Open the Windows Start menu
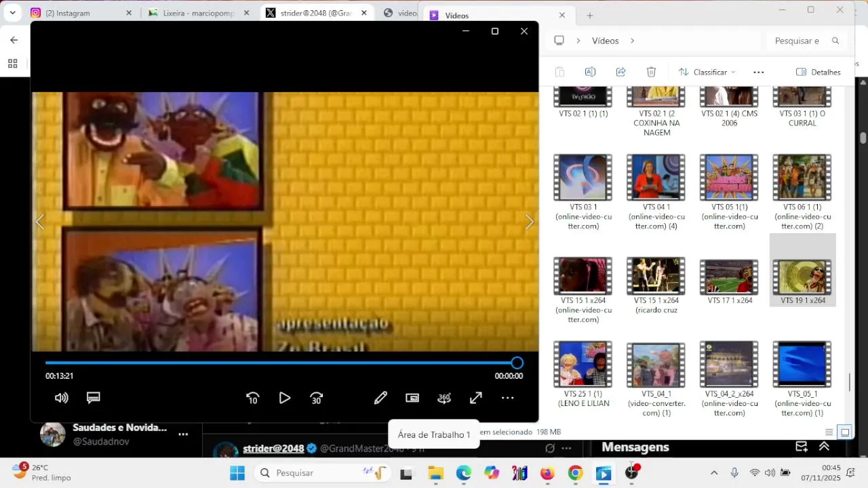The width and height of the screenshot is (868, 488). click(237, 473)
